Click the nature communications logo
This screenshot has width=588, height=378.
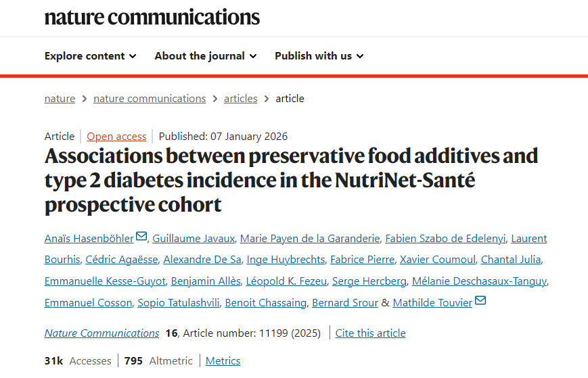[152, 18]
